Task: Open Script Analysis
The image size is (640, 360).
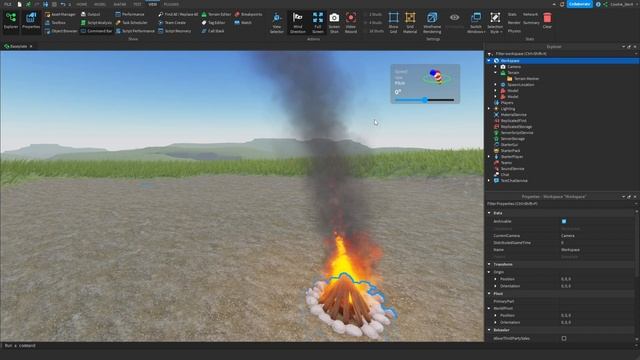Action: tap(96, 22)
